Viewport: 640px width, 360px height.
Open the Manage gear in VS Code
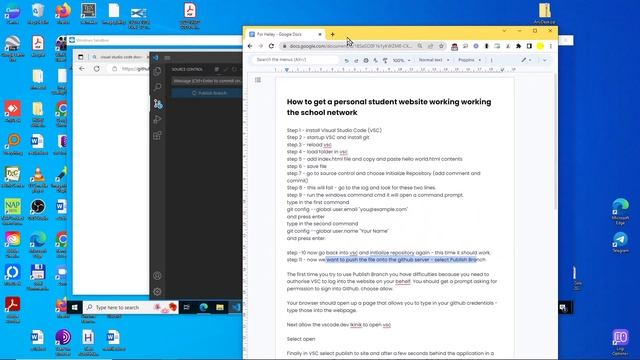click(x=157, y=292)
